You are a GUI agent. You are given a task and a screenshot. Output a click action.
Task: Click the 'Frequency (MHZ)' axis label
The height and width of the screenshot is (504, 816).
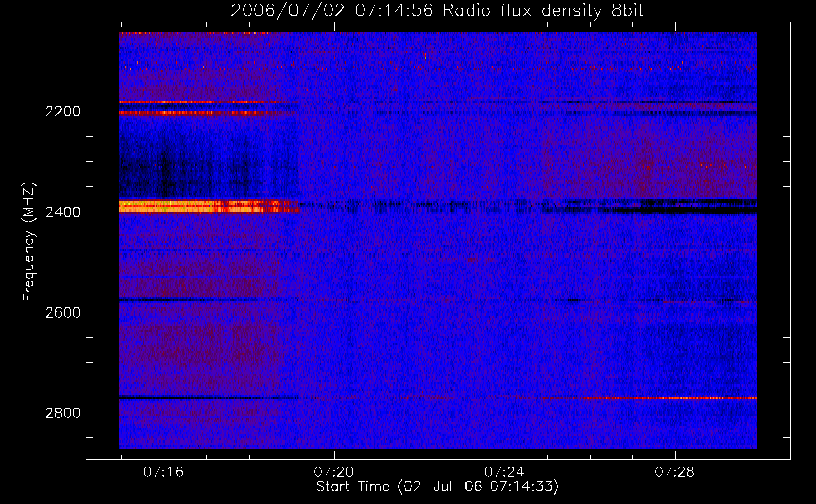tap(29, 242)
